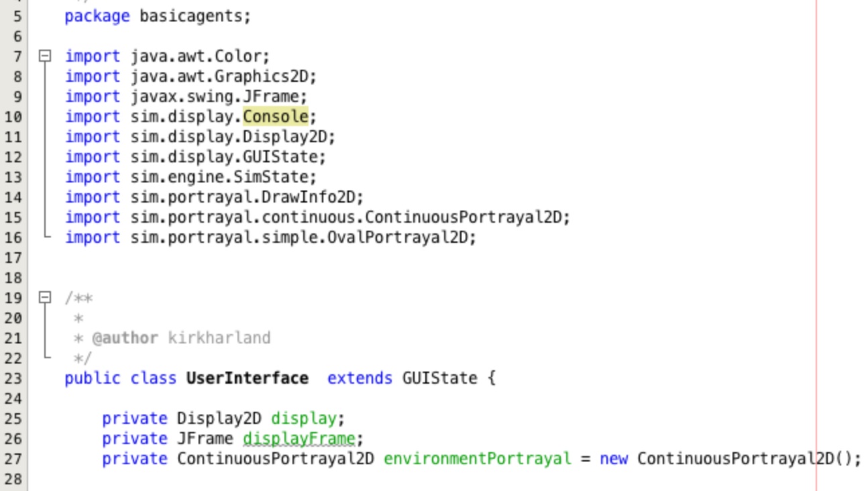The image size is (868, 491).
Task: Click the highlighted Console word in the import
Action: [x=276, y=117]
